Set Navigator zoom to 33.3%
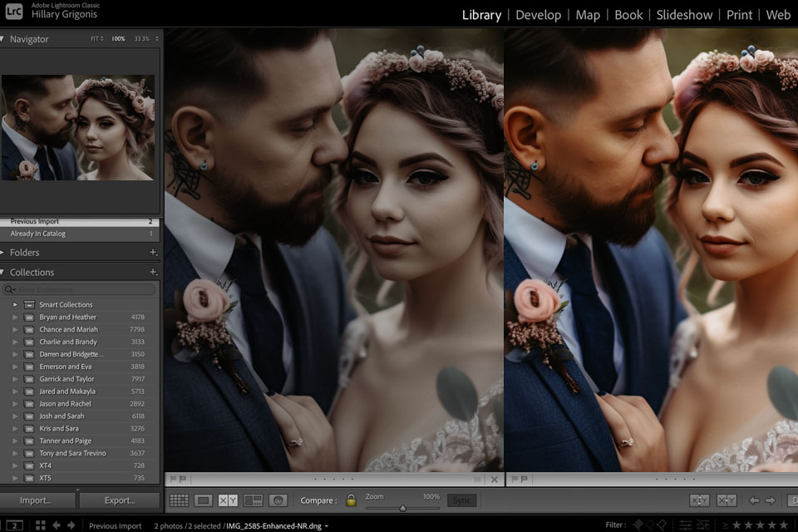 click(142, 39)
